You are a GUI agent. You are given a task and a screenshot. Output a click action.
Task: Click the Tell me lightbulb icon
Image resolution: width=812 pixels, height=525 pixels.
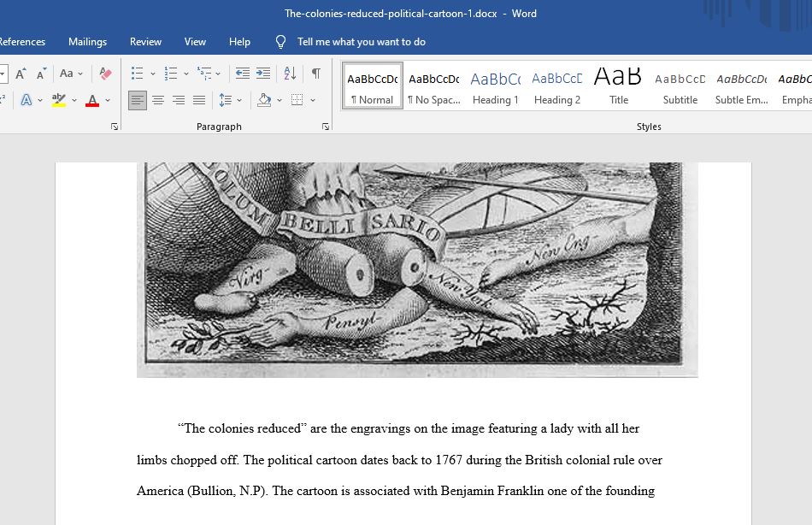tap(280, 42)
